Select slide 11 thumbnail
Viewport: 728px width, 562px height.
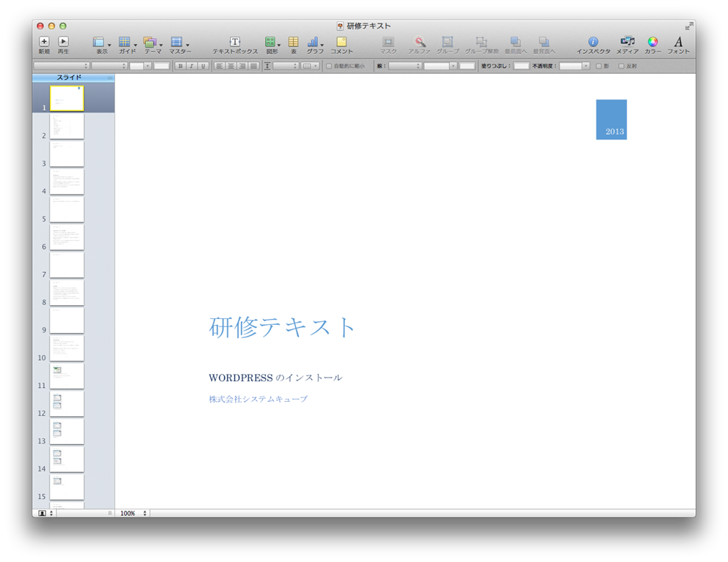67,376
